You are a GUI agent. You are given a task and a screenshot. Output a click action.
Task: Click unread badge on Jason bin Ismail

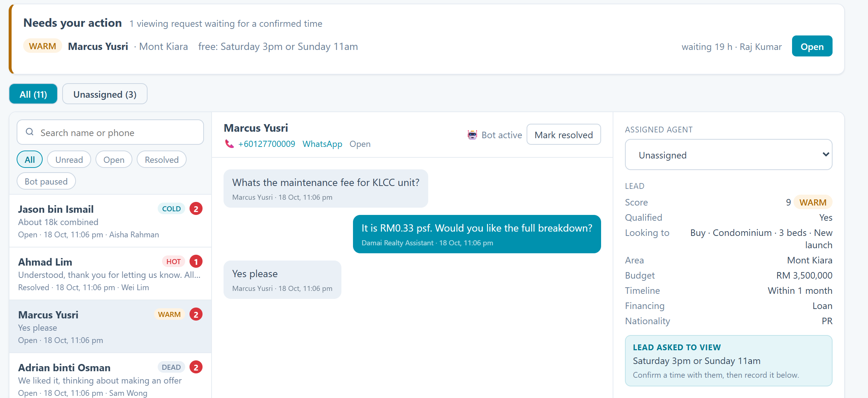(x=196, y=209)
